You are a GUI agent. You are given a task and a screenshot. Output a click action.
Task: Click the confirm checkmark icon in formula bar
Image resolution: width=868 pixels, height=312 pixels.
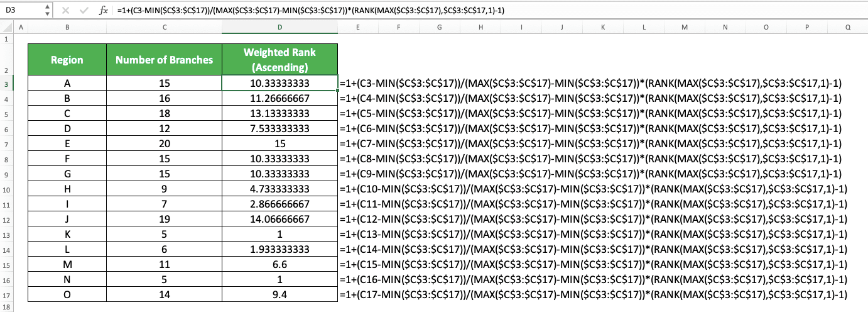(83, 11)
